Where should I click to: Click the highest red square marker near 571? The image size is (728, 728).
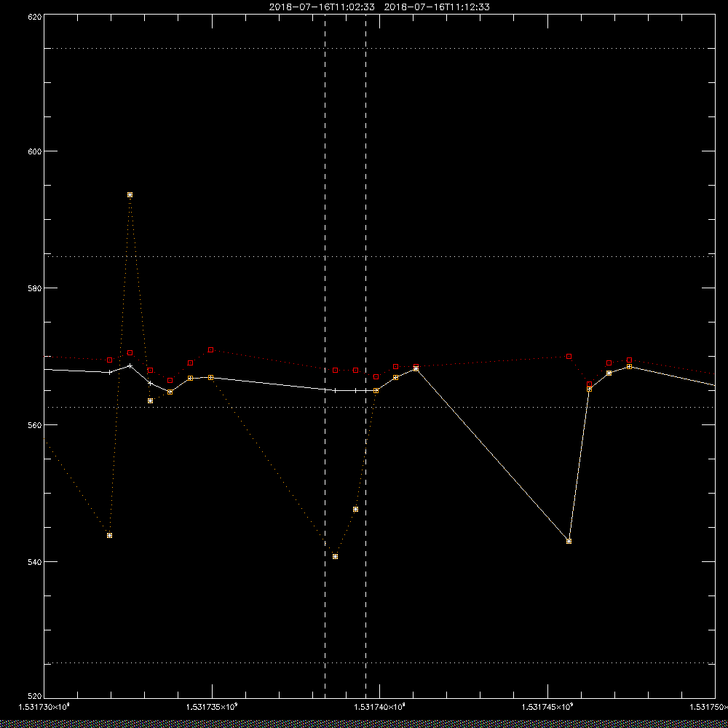(211, 349)
